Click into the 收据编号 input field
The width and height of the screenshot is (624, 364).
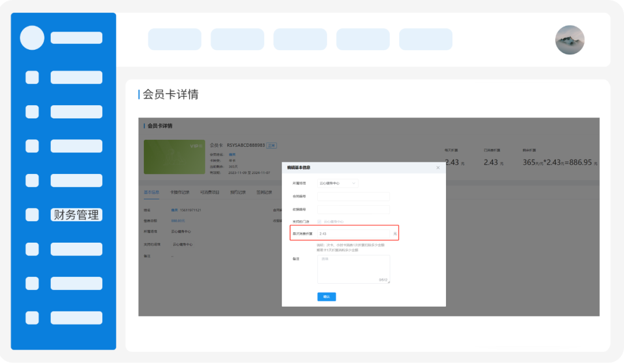pyautogui.click(x=354, y=209)
